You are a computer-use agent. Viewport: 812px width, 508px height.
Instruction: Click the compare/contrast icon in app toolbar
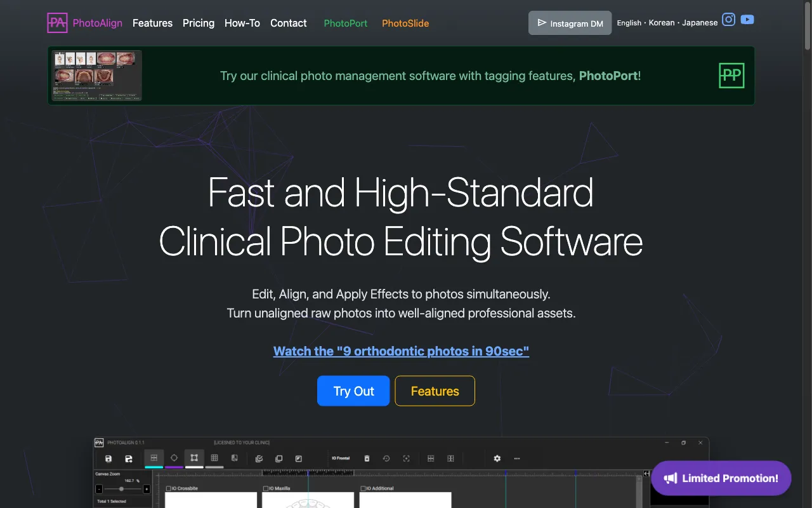coord(235,458)
